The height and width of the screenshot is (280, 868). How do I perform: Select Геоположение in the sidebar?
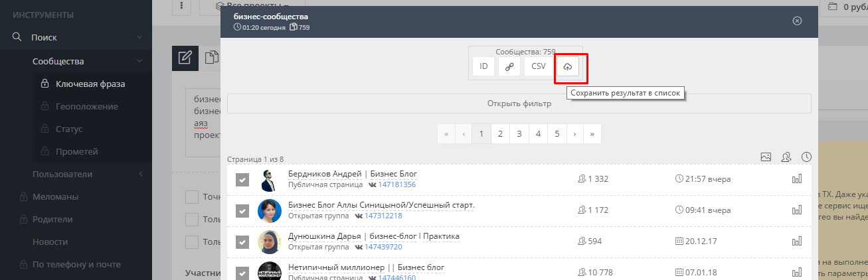[86, 107]
